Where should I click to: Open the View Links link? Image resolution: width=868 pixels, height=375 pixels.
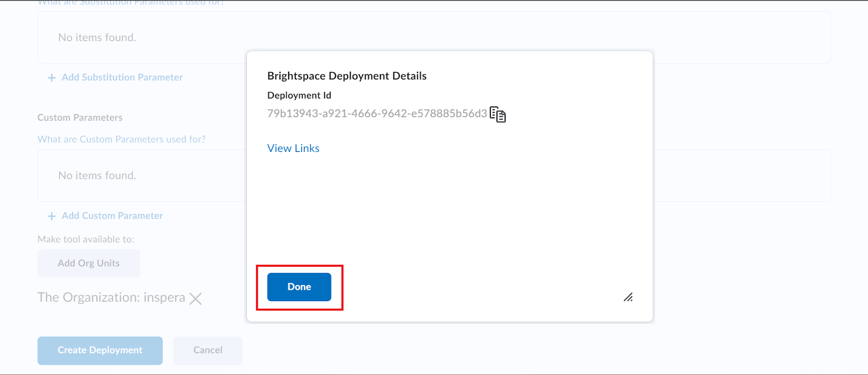(x=293, y=148)
